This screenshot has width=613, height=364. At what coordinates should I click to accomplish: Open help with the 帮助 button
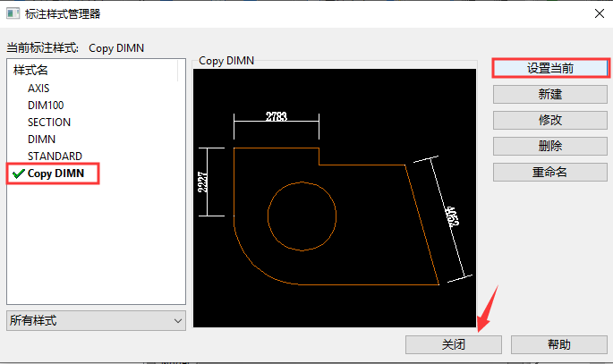pos(559,344)
